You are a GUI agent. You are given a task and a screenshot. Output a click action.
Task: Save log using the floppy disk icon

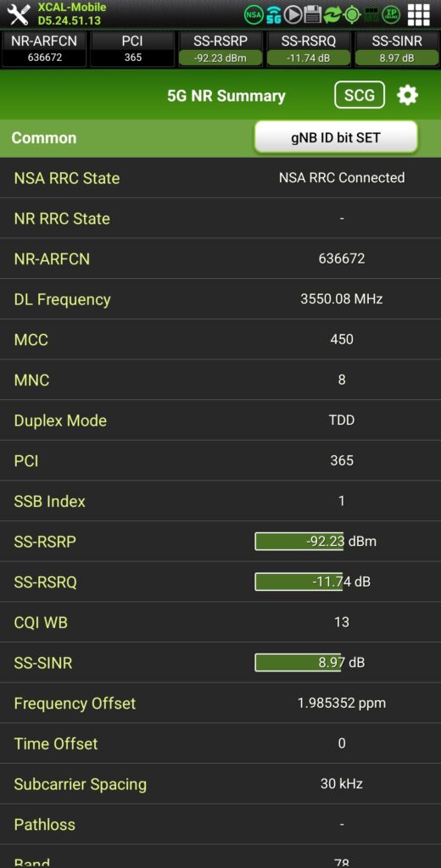313,15
